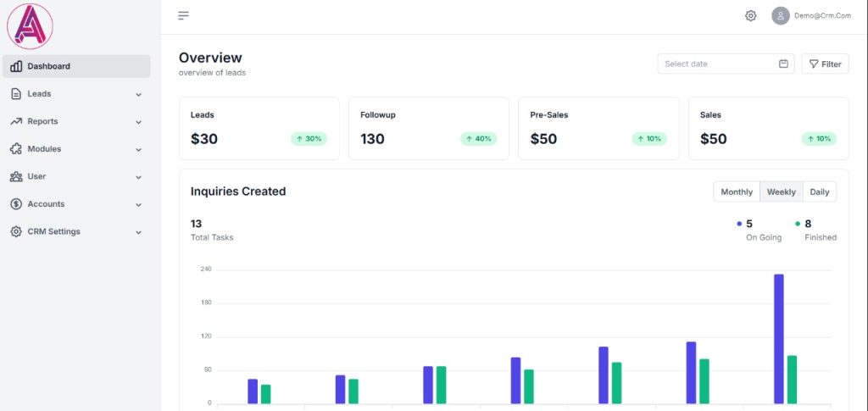The width and height of the screenshot is (868, 411).
Task: Click the Modules puzzle piece icon
Action: pyautogui.click(x=16, y=149)
